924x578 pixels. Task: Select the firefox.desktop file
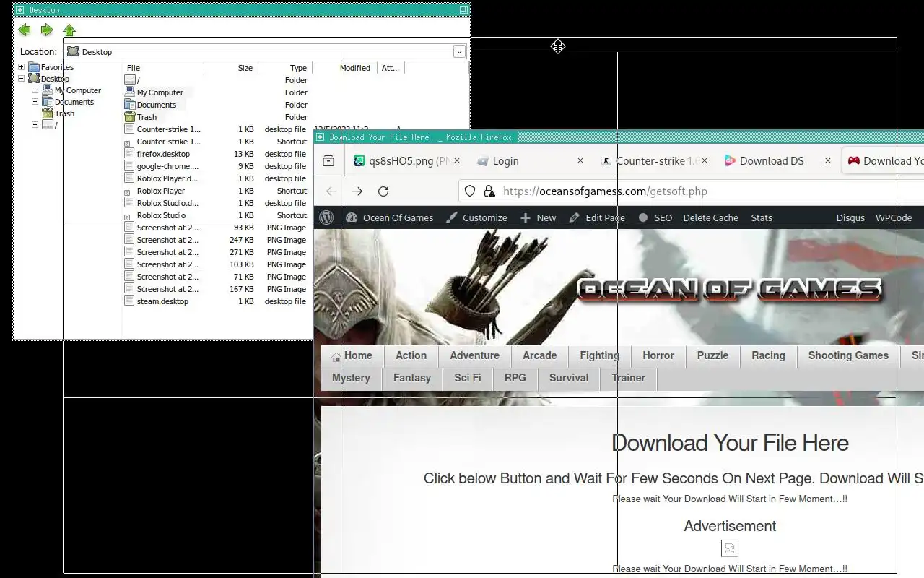(x=163, y=154)
